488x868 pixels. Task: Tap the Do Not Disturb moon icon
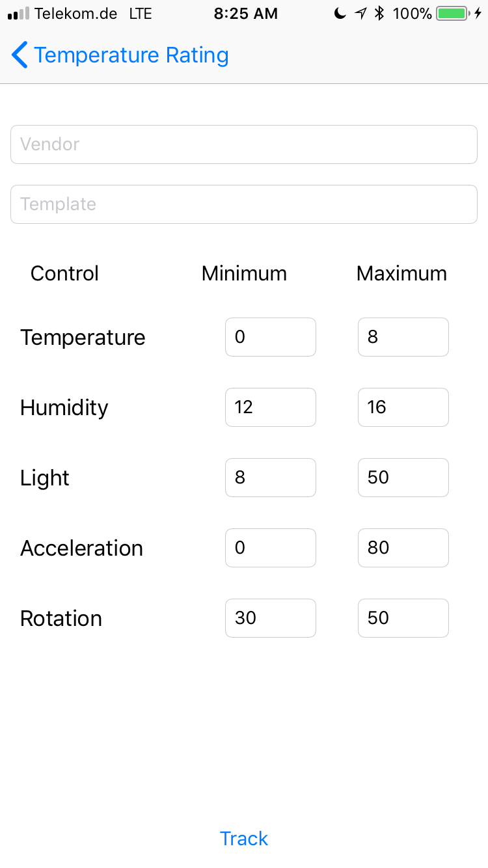point(340,14)
